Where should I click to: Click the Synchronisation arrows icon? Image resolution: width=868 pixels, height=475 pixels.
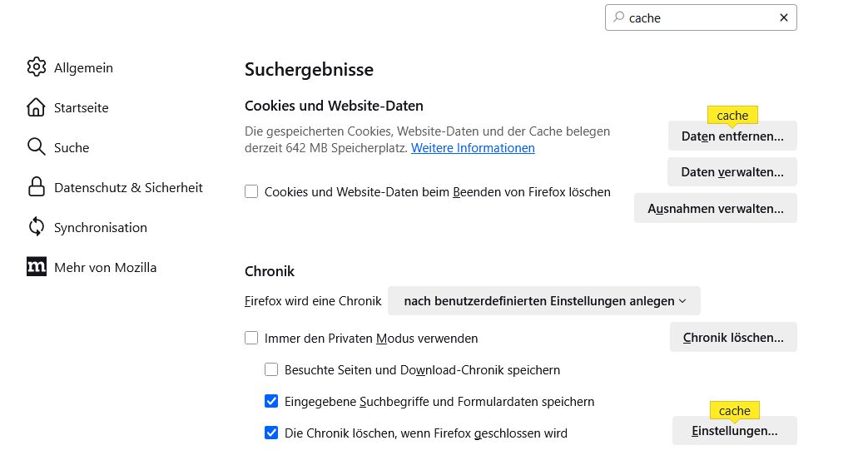click(x=37, y=227)
